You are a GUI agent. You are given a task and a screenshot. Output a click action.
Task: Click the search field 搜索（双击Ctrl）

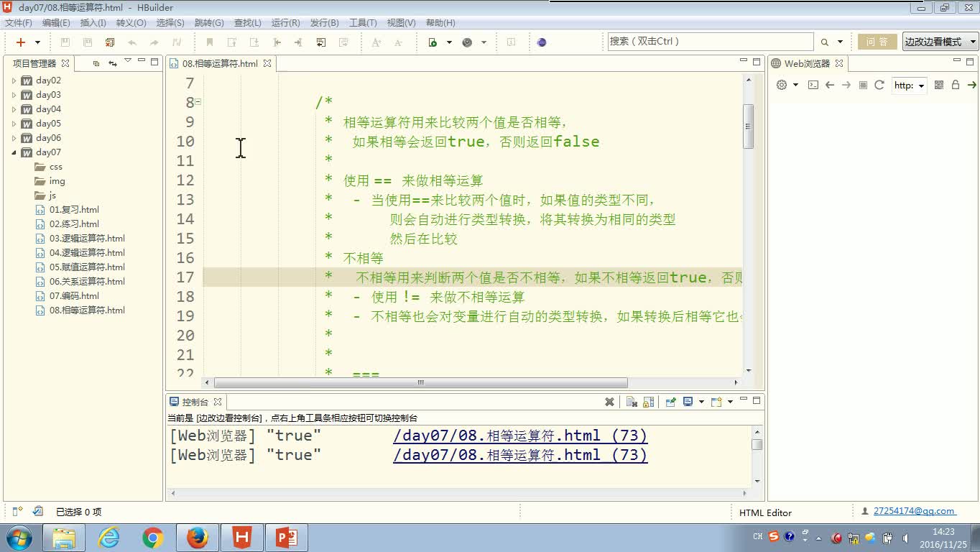coord(710,42)
